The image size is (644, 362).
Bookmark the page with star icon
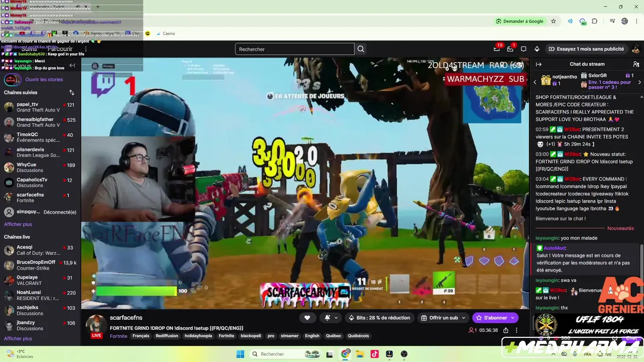tap(553, 21)
